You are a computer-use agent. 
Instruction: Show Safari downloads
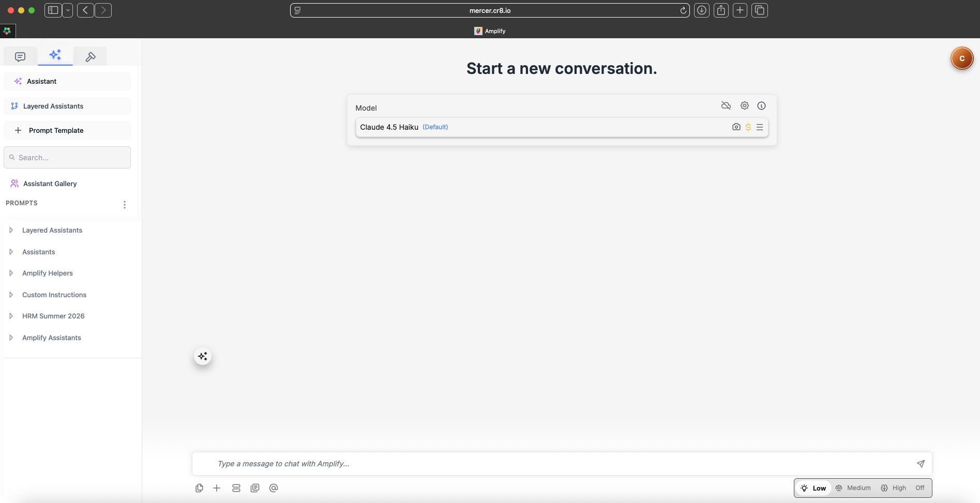(x=702, y=10)
